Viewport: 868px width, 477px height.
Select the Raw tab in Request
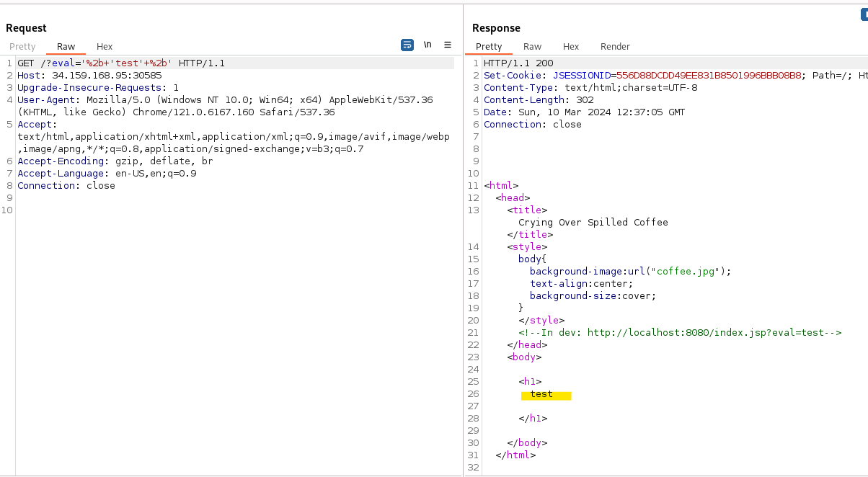click(66, 47)
